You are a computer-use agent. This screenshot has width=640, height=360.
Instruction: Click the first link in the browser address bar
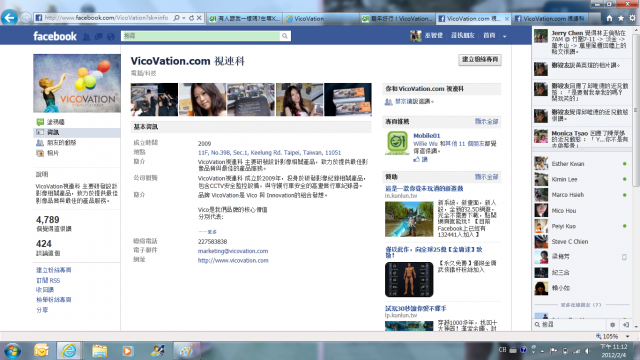click(x=106, y=18)
